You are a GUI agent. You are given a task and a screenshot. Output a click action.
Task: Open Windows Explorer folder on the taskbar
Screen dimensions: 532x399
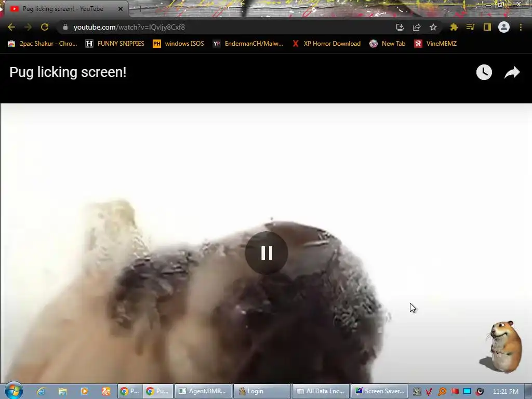63,391
